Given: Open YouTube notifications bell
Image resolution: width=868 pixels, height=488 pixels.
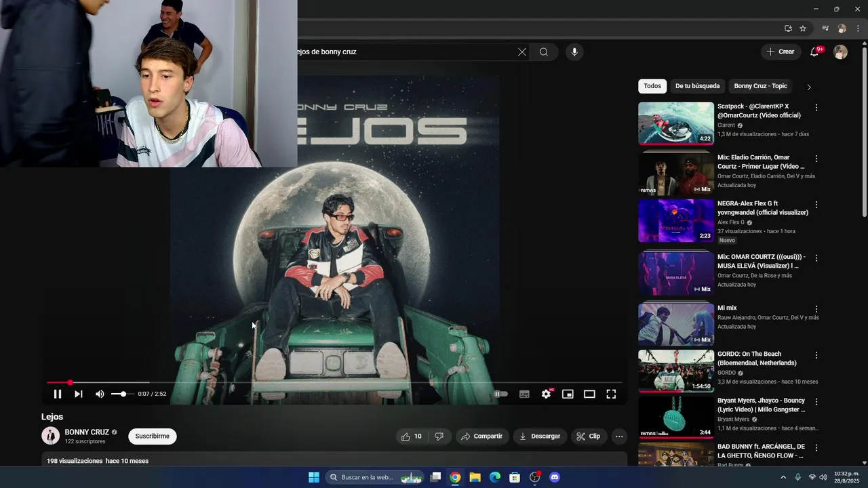Looking at the screenshot, I should pyautogui.click(x=814, y=52).
